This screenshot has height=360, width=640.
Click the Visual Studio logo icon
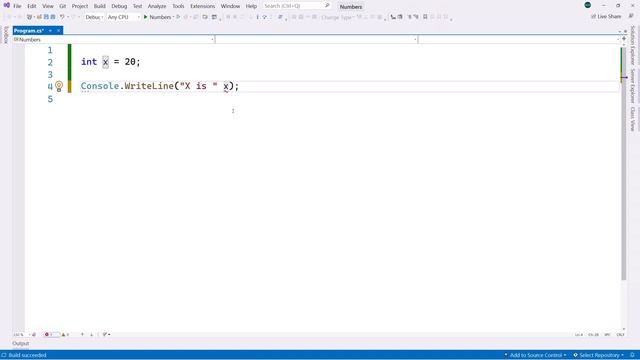[x=7, y=5]
